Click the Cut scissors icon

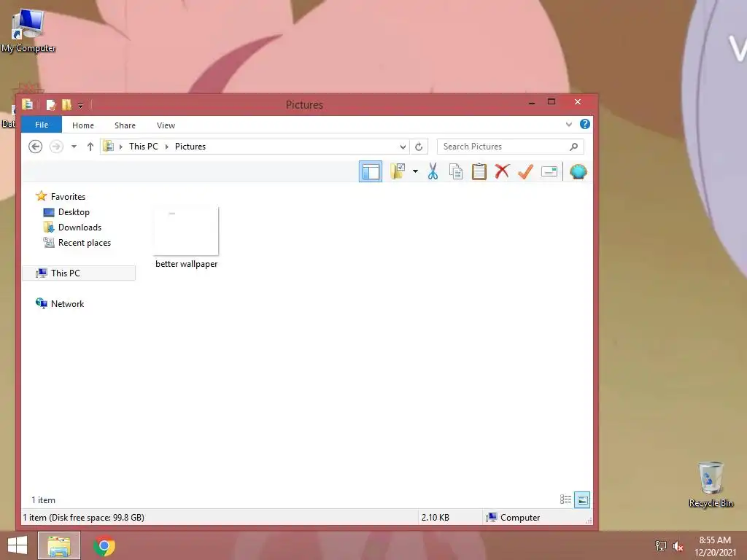(x=433, y=171)
